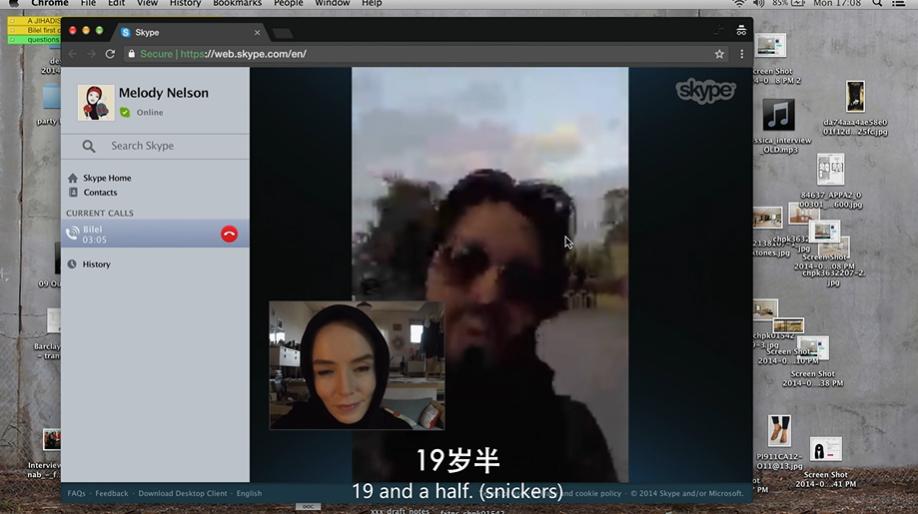Image resolution: width=918 pixels, height=514 pixels.
Task: Open a new Chrome tab
Action: 282,33
